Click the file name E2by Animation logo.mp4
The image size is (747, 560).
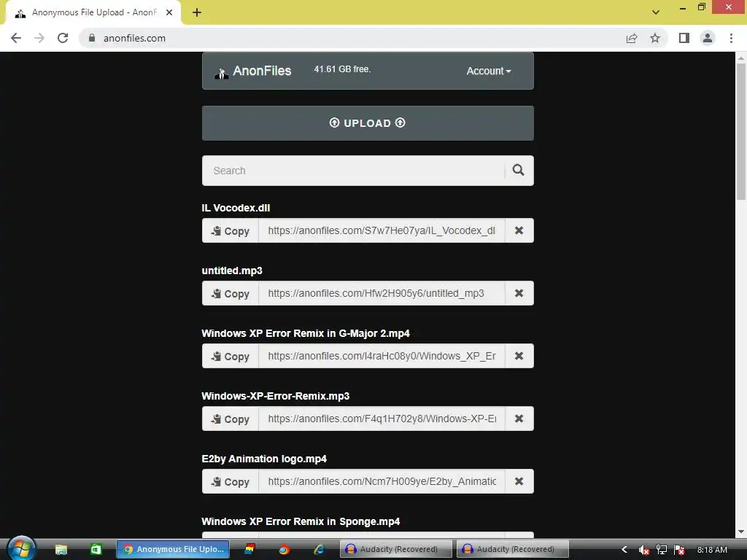264,459
